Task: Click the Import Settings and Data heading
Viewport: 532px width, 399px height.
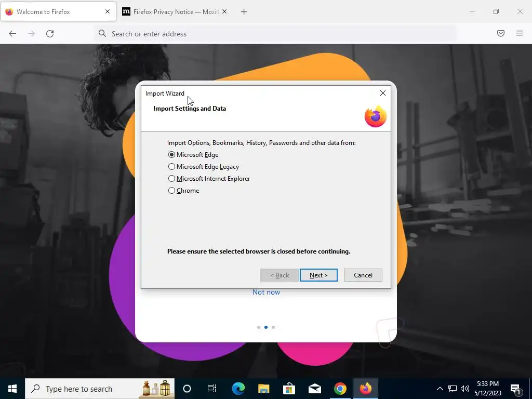Action: coord(190,109)
